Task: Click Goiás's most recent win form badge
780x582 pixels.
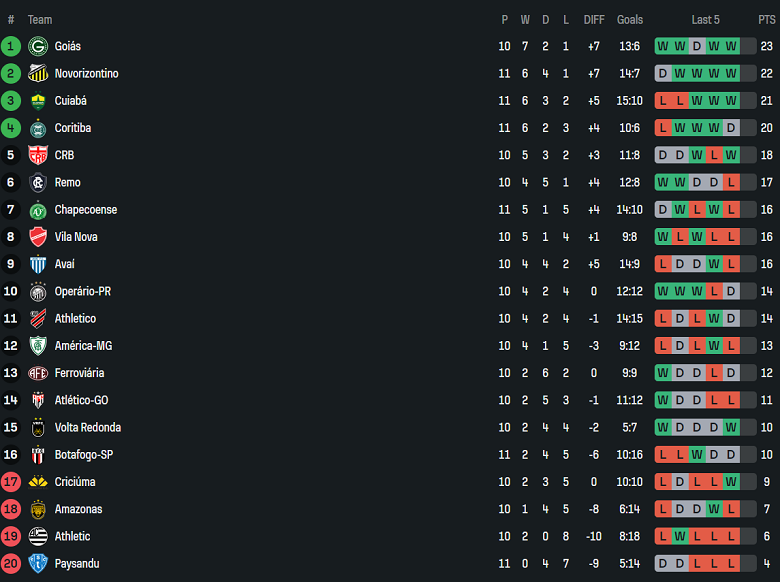Action: 731,46
